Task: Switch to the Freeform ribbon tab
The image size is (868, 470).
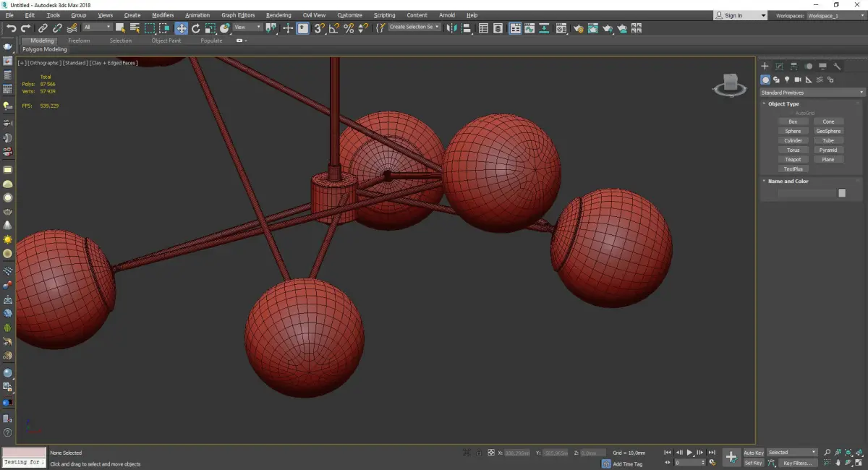Action: pos(79,40)
